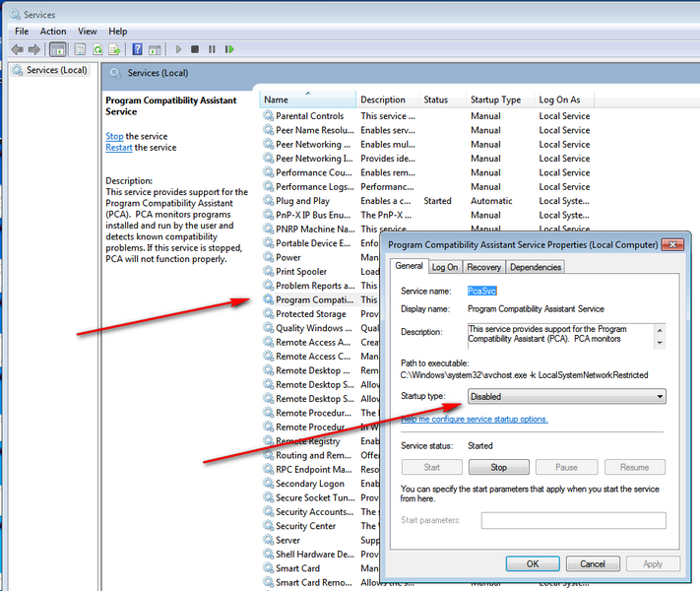This screenshot has width=700, height=591.
Task: Click gear icon next to Remote Registry
Action: tap(269, 441)
